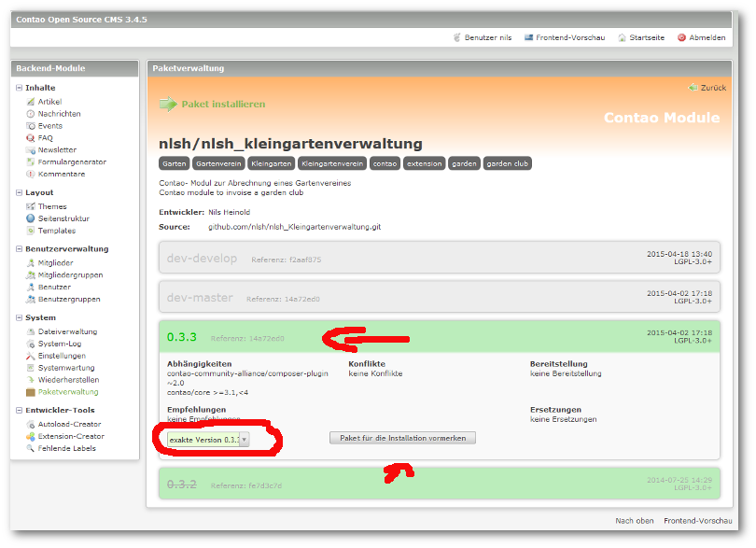The image size is (756, 548).
Task: Click the Themes icon
Action: (31, 206)
